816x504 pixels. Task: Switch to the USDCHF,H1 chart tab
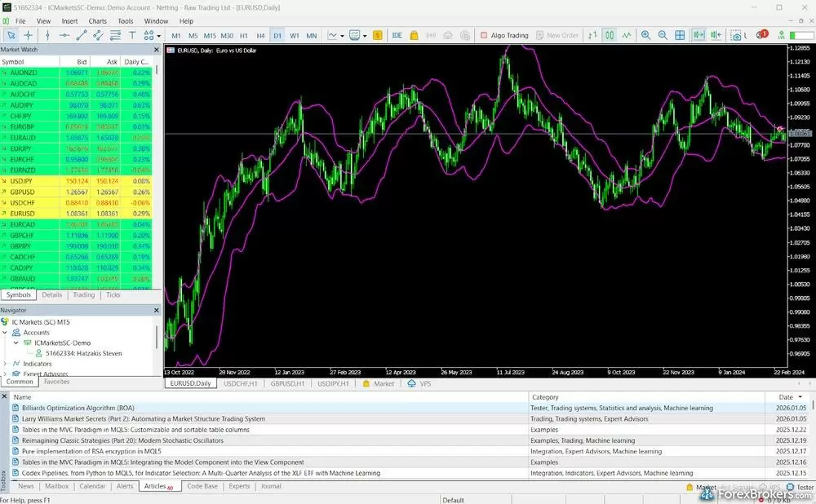239,382
